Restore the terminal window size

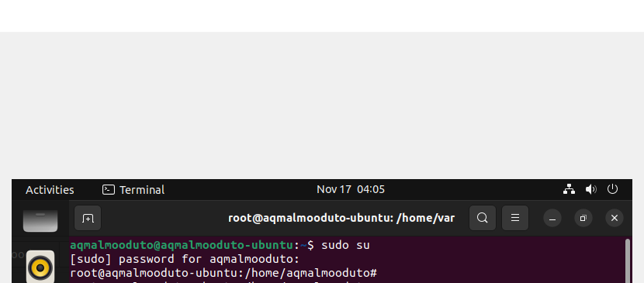point(583,218)
